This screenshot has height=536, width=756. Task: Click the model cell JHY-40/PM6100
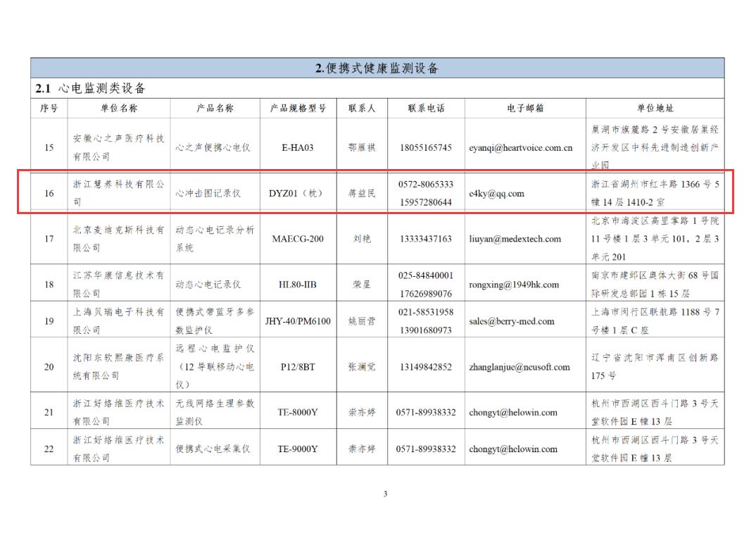pyautogui.click(x=298, y=321)
